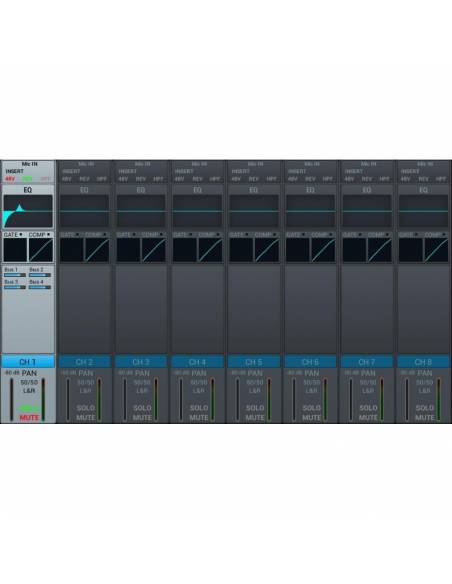
Task: Select the CH 3 channel label
Action: [x=141, y=362]
